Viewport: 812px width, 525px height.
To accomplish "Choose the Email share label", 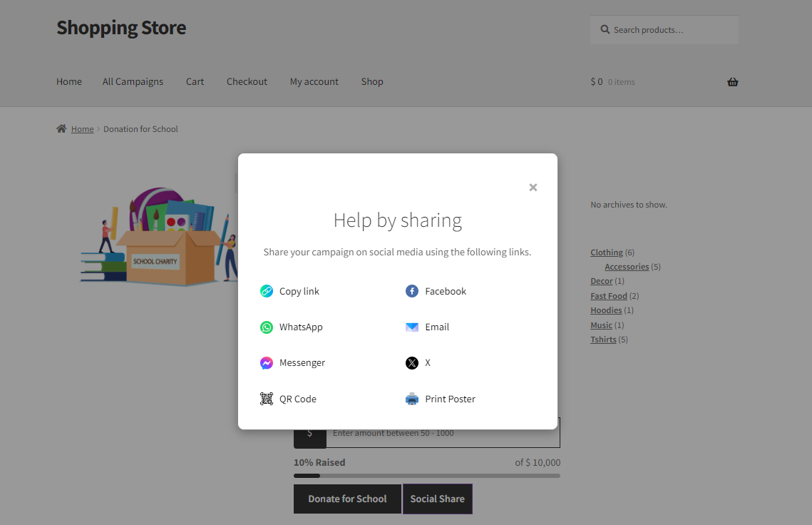I will pyautogui.click(x=437, y=327).
